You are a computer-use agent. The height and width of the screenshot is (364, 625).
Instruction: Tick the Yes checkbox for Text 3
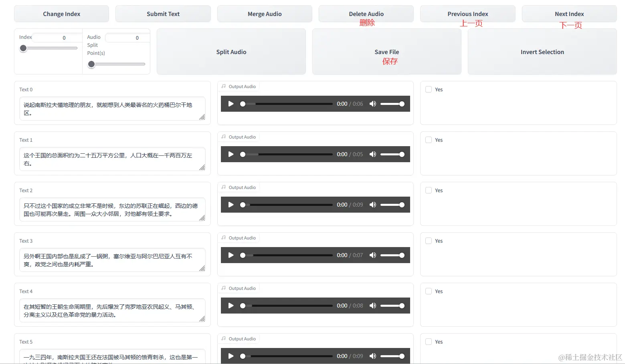pos(429,241)
